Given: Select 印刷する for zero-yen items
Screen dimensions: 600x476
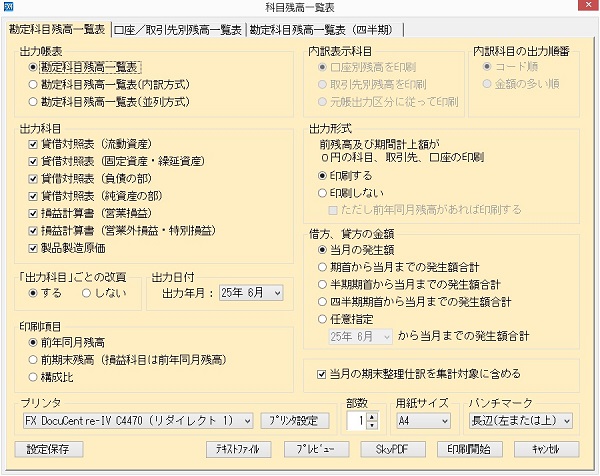Looking at the screenshot, I should point(322,176).
